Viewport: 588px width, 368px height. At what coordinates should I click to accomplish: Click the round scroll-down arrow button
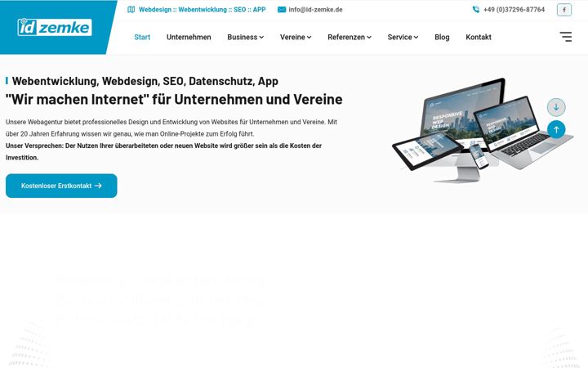556,107
